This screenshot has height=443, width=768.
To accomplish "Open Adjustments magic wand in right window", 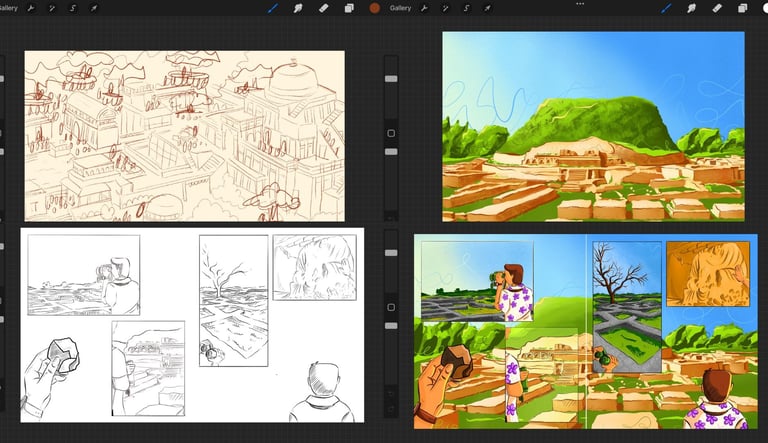I will click(445, 8).
